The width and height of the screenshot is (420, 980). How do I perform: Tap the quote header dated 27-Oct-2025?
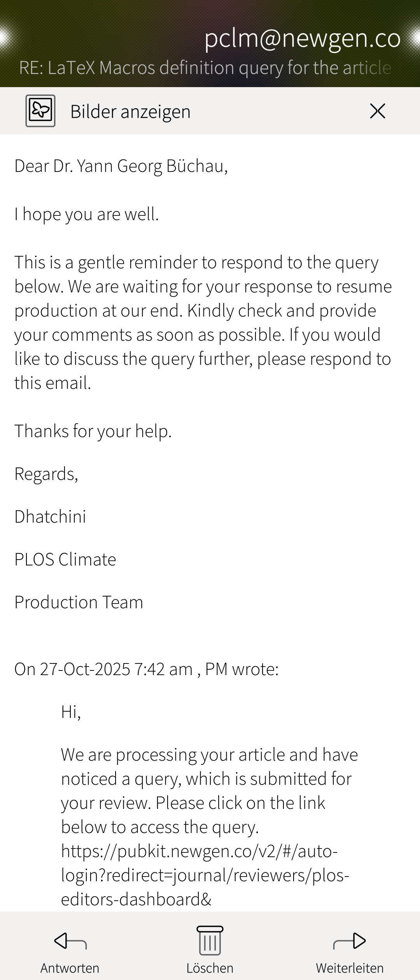146,669
